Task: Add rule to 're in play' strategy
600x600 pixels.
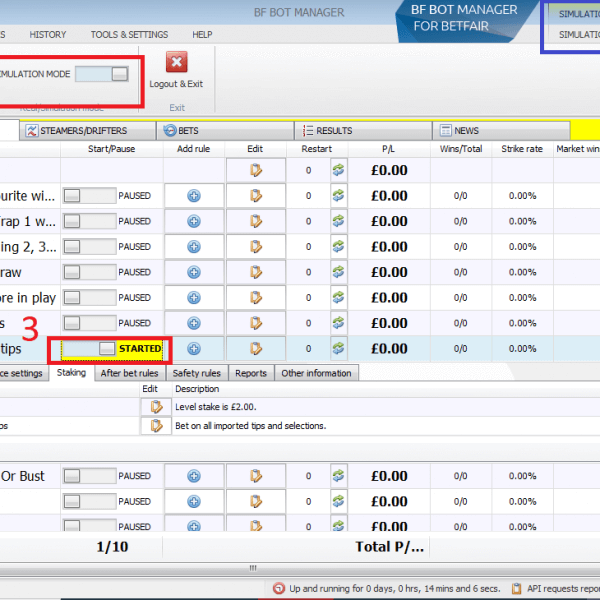Action: point(194,298)
